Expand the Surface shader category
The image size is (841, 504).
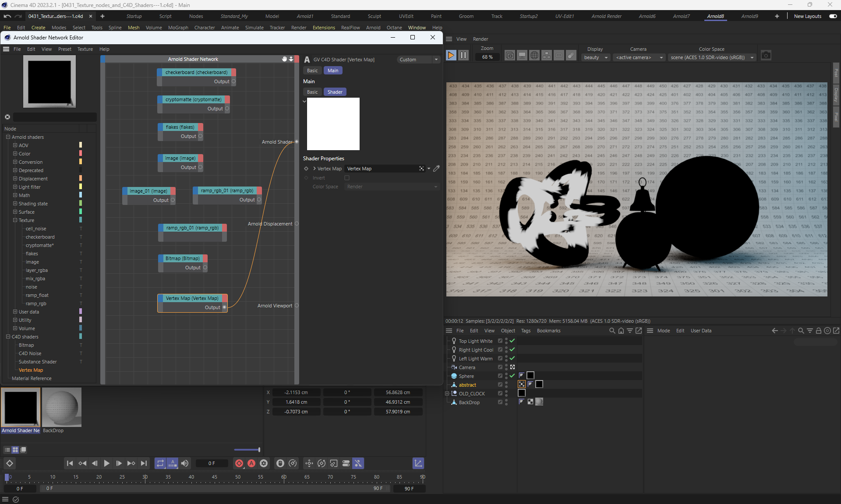click(15, 212)
